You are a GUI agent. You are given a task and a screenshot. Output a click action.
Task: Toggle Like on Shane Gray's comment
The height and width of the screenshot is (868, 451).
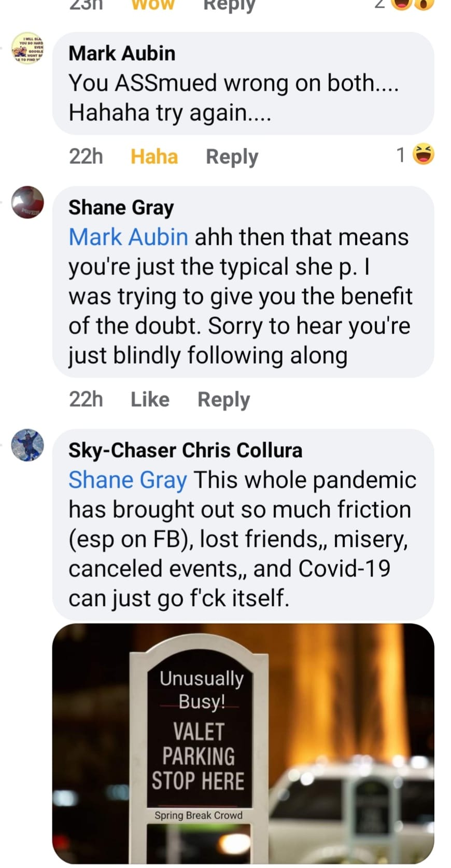(x=150, y=399)
